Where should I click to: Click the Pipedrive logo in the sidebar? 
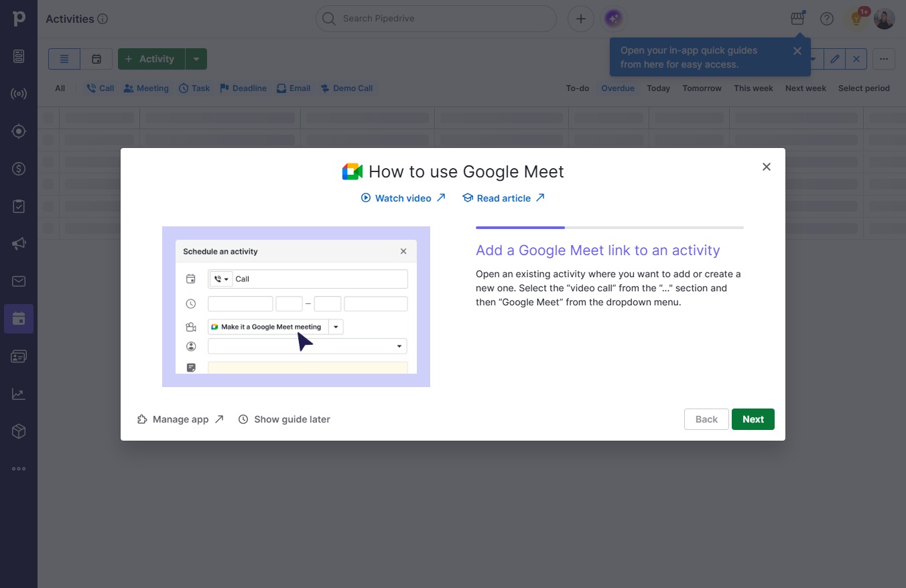(x=19, y=19)
